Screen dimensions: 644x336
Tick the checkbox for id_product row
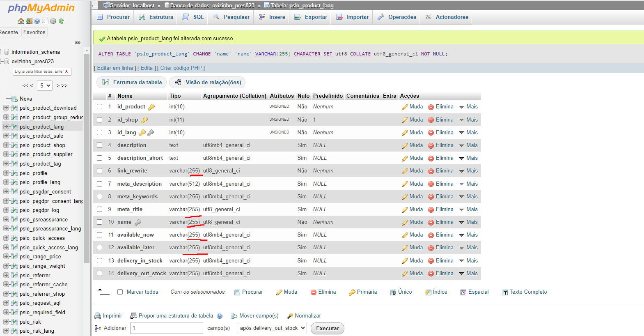(x=99, y=107)
